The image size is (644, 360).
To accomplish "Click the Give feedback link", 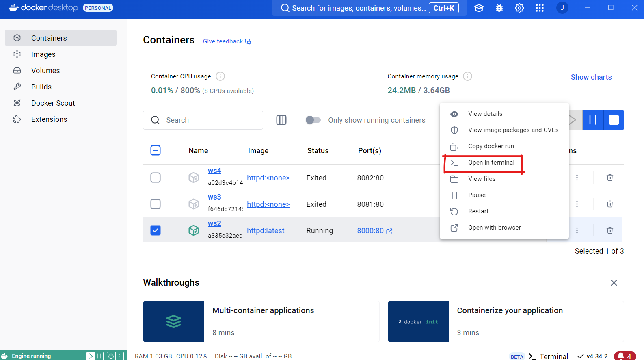I will point(227,41).
